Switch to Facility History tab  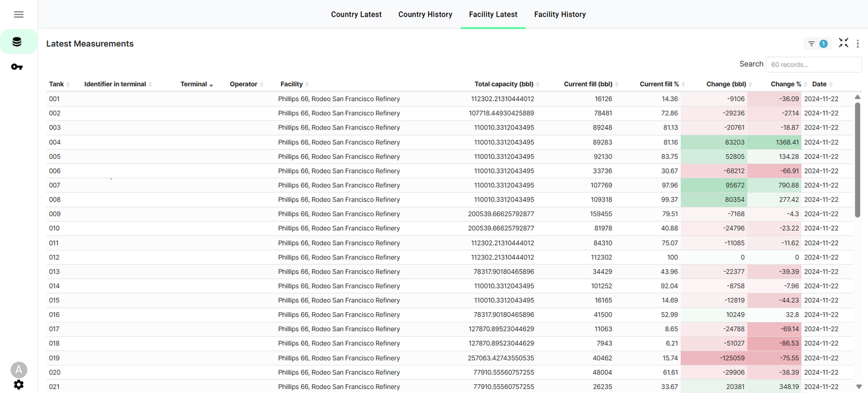point(560,15)
